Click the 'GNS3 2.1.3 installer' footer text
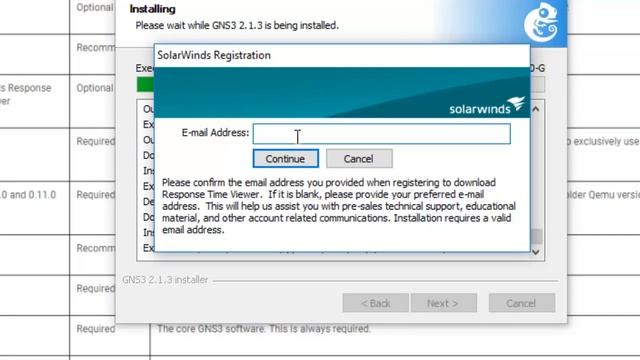This screenshot has width=640, height=360. tap(165, 280)
